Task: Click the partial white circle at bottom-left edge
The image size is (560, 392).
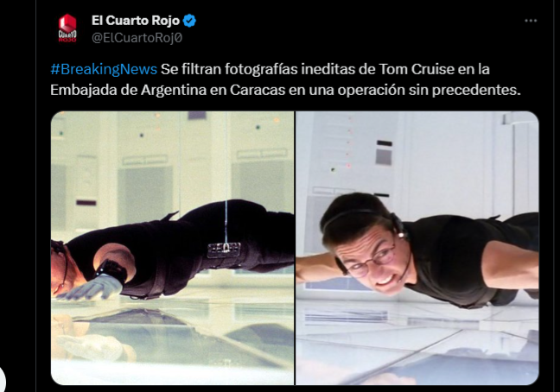Action: pyautogui.click(x=2, y=380)
